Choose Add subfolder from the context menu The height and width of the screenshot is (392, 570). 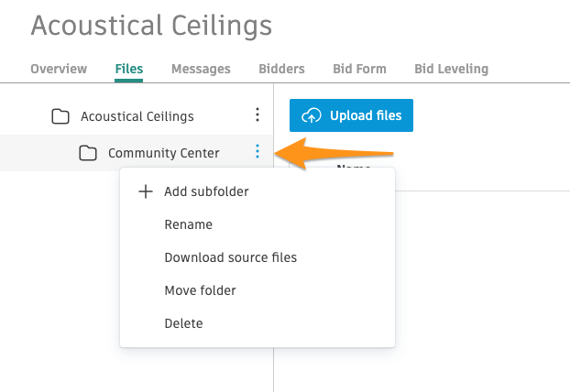[x=206, y=191]
